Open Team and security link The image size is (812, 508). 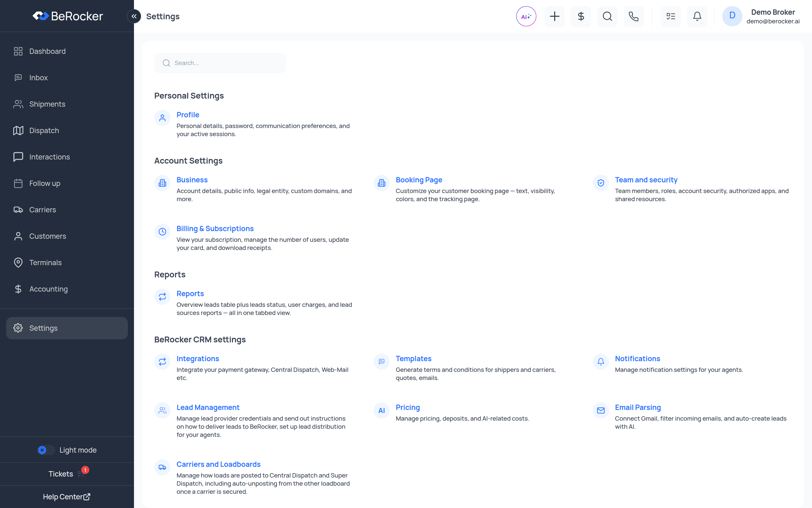(646, 180)
